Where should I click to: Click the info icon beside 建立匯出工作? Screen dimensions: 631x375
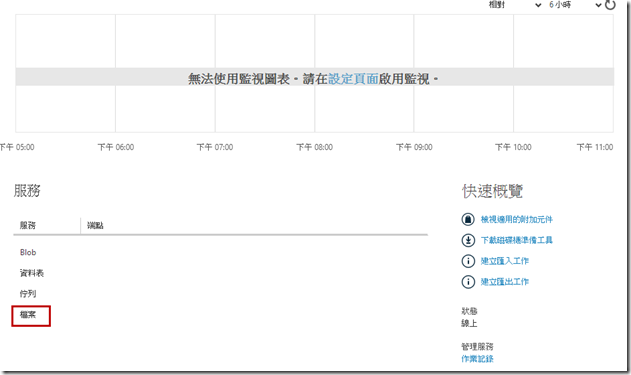pos(468,282)
